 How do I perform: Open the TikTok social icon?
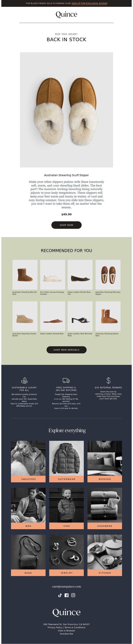coord(60,595)
